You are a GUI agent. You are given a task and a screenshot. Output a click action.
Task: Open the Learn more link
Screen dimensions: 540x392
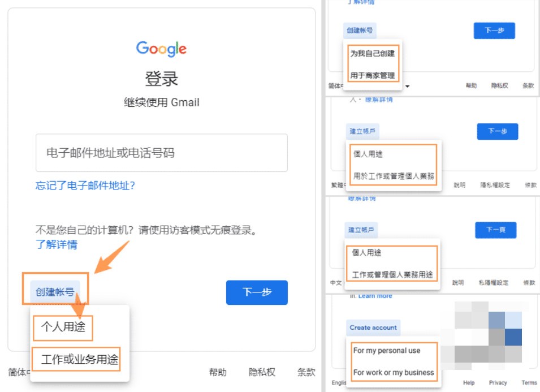(x=375, y=296)
